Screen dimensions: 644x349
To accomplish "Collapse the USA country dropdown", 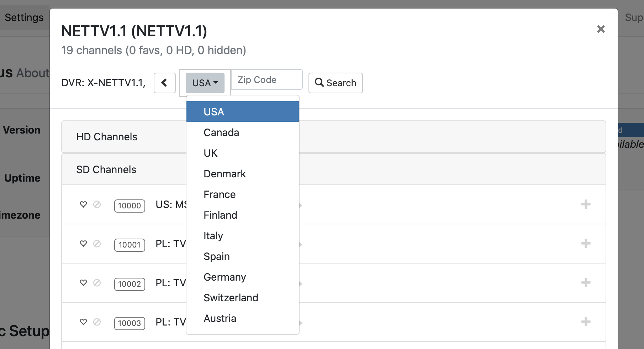I will [205, 83].
